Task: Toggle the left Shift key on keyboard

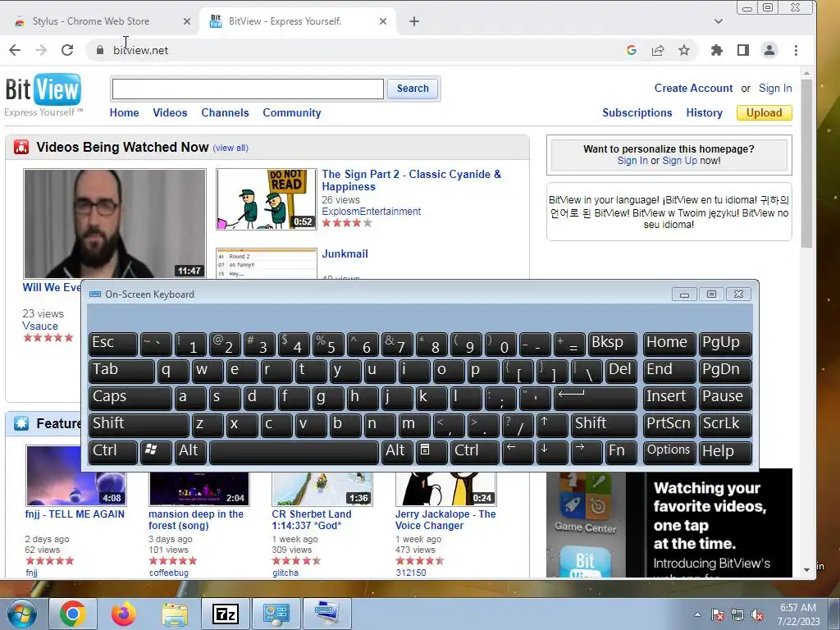Action: [139, 425]
